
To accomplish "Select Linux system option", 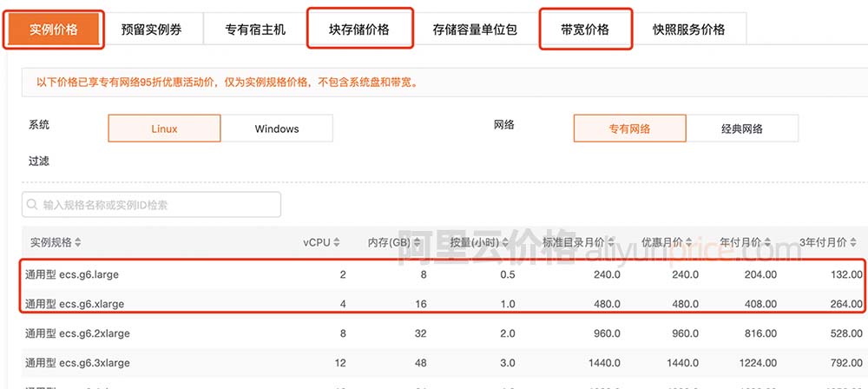I will (164, 129).
